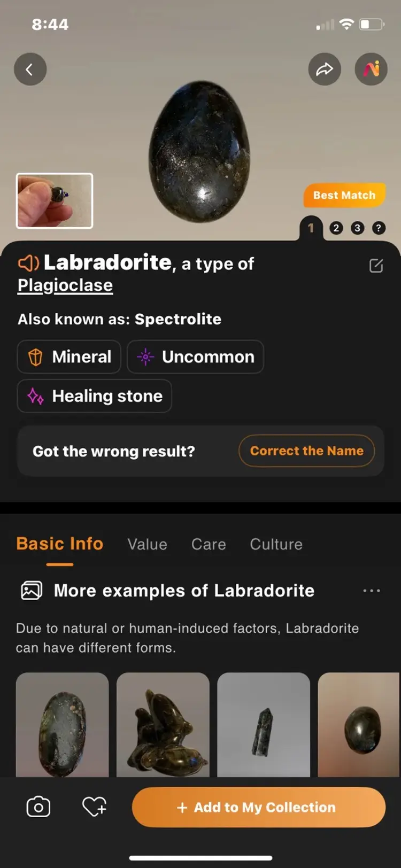This screenshot has height=868, width=401.
Task: Follow the Plagioclase link
Action: click(65, 285)
